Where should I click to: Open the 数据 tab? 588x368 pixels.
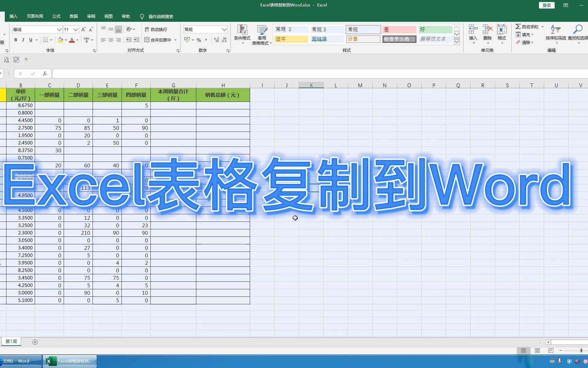74,16
